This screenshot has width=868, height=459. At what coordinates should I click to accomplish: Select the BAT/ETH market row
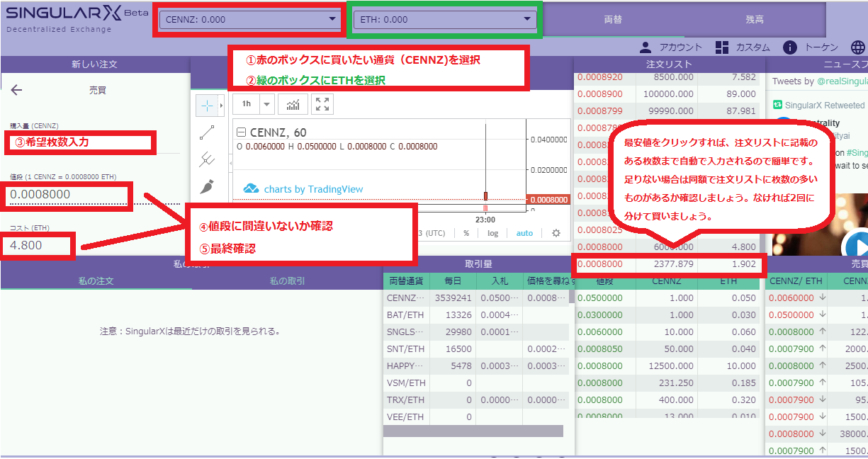click(476, 315)
